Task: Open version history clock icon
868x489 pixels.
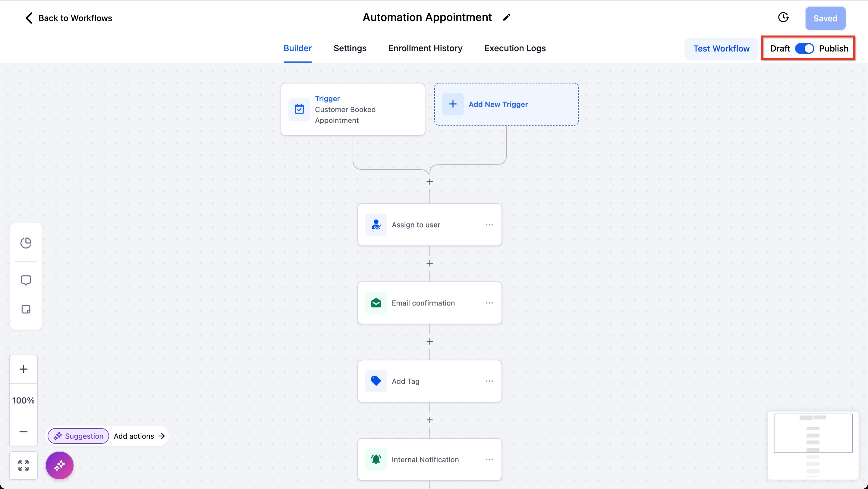Action: [x=783, y=17]
